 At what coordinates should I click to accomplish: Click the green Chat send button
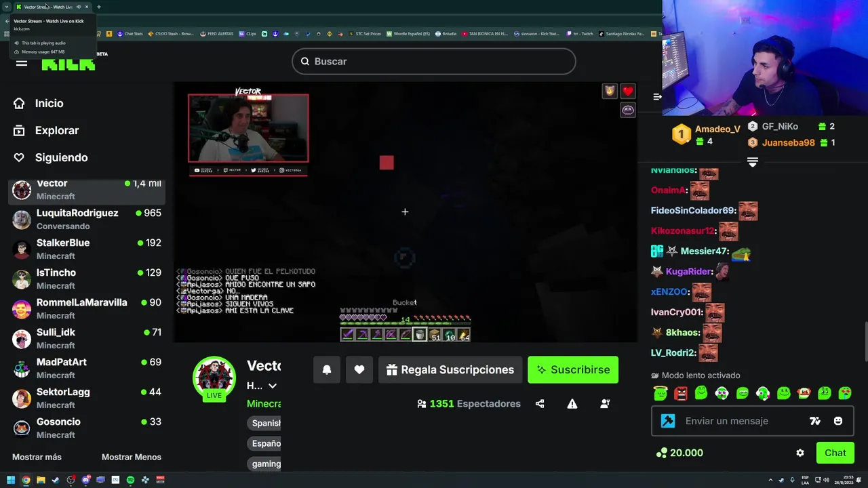[835, 453]
